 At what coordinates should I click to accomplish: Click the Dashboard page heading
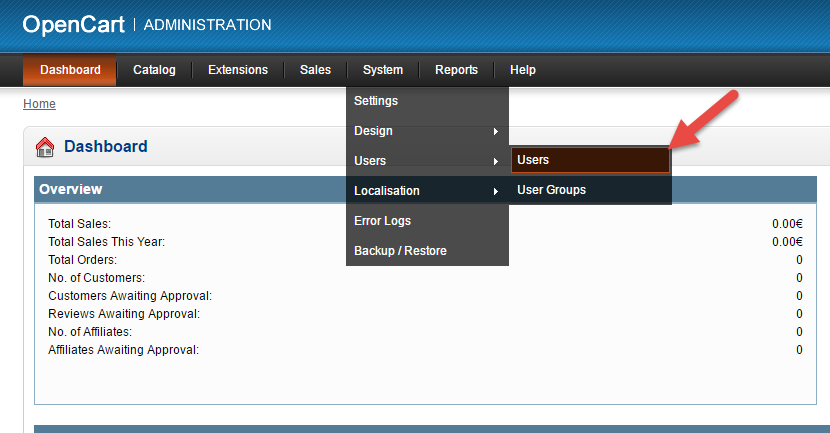point(105,147)
